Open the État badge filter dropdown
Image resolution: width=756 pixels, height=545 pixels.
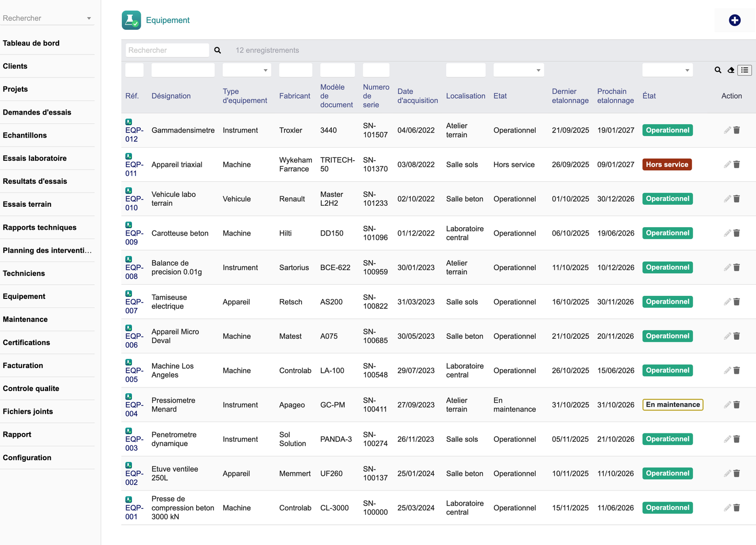668,70
